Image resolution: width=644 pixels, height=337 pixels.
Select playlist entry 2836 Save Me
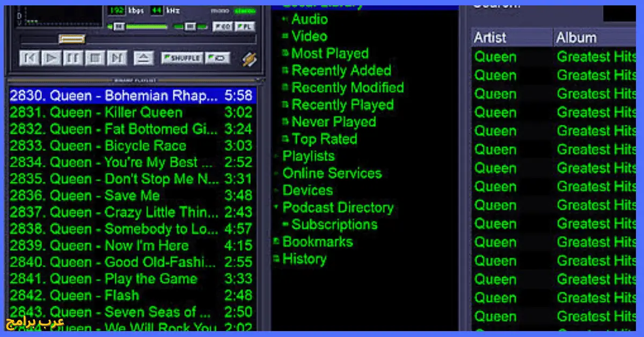click(x=132, y=196)
